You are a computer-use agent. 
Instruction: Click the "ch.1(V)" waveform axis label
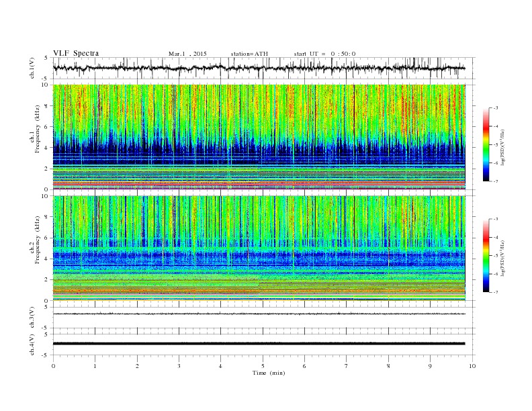click(x=32, y=68)
